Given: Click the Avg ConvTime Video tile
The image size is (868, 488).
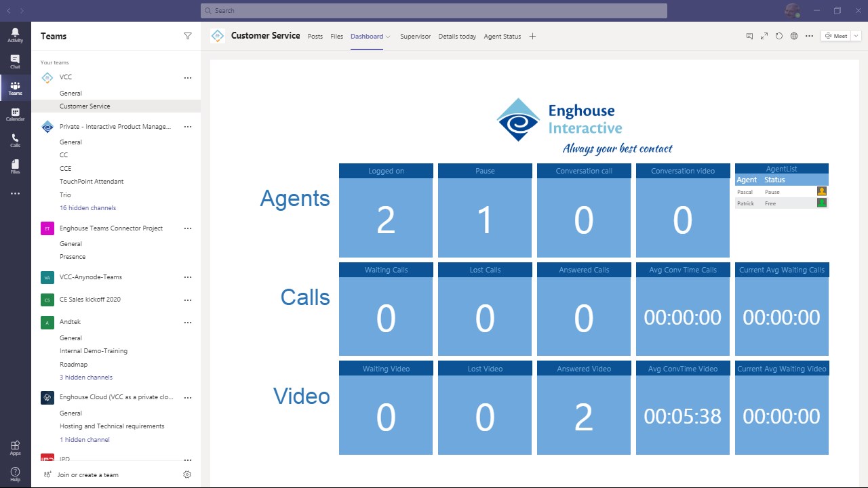Looking at the screenshot, I should (x=683, y=408).
